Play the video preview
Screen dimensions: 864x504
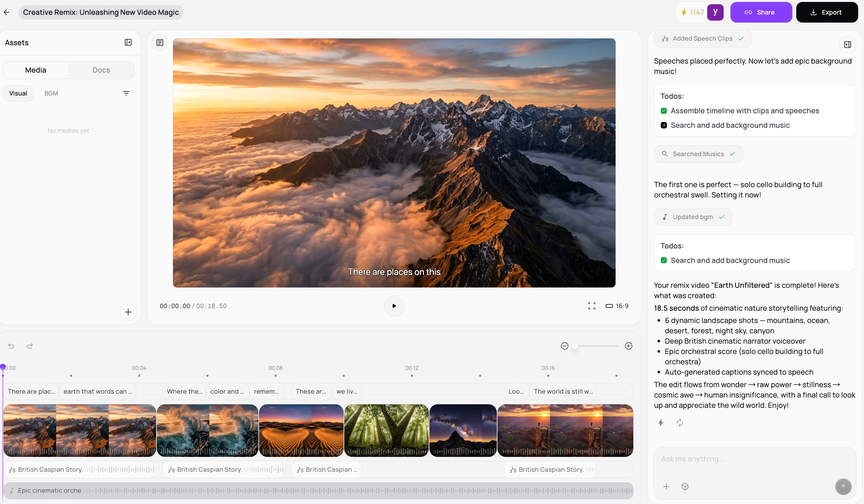pos(394,306)
